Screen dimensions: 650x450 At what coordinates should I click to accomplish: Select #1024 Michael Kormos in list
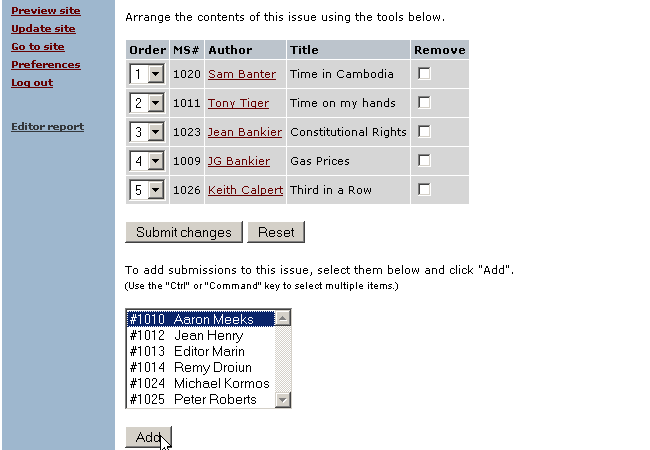[x=200, y=384]
